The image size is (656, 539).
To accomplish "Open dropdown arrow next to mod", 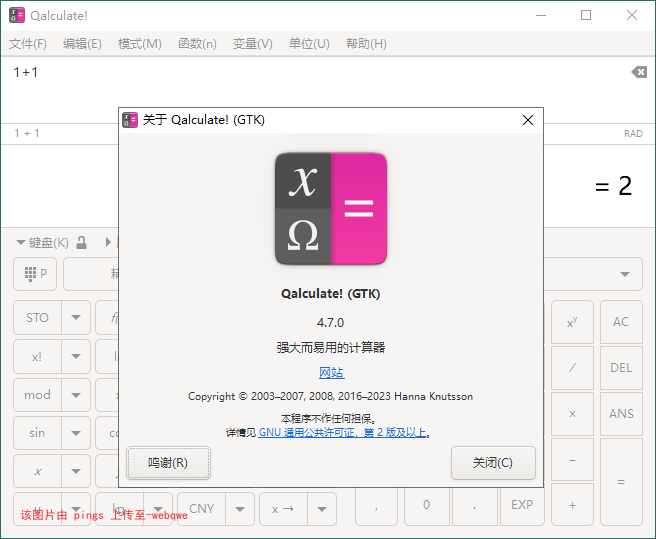I will 76,395.
